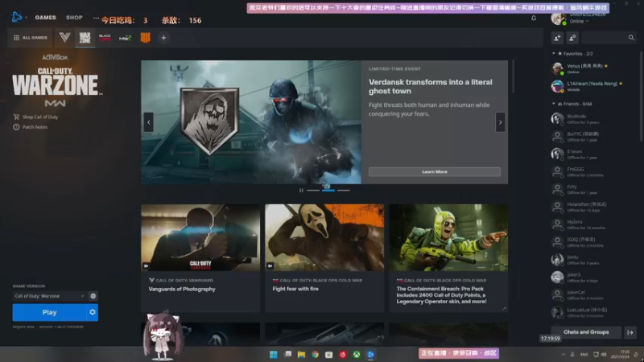Image resolution: width=644 pixels, height=362 pixels.
Task: Open the Battle.net logo menu
Action: click(x=16, y=17)
